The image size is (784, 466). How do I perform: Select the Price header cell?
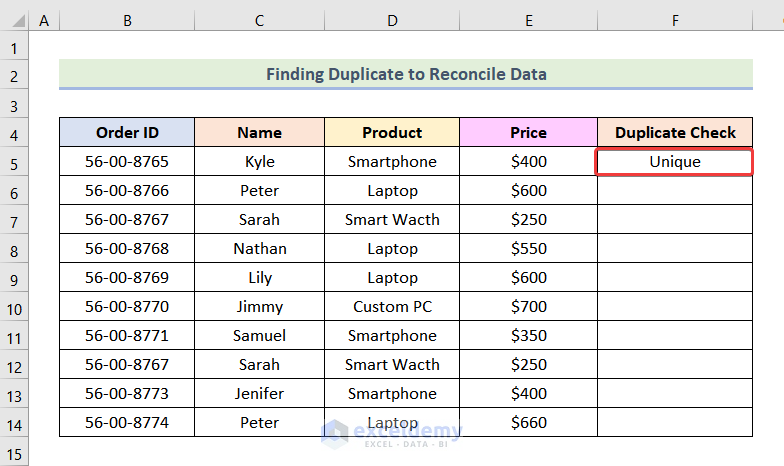click(x=528, y=132)
